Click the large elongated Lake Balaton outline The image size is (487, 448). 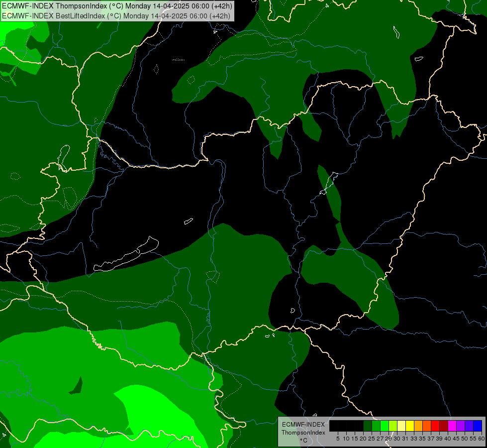(126, 254)
